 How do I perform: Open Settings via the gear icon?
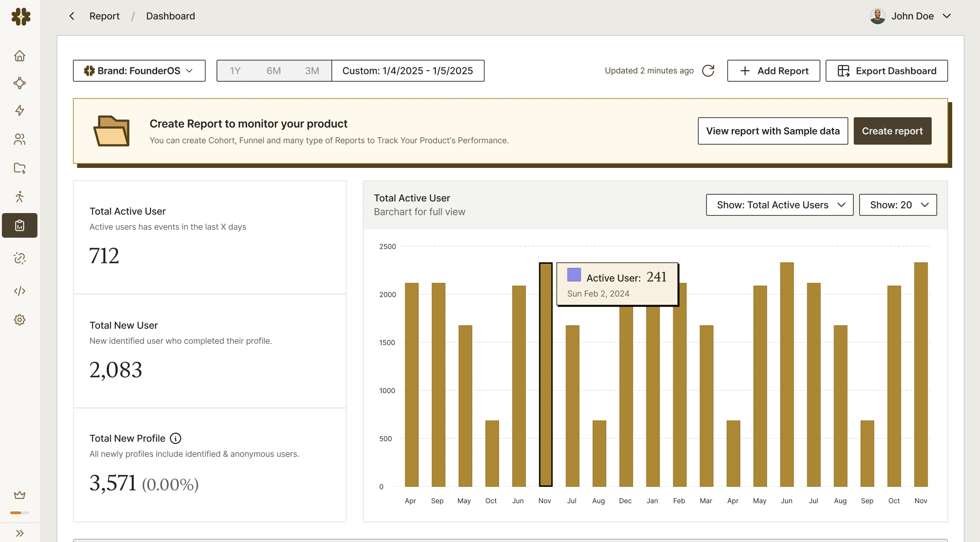(x=20, y=319)
